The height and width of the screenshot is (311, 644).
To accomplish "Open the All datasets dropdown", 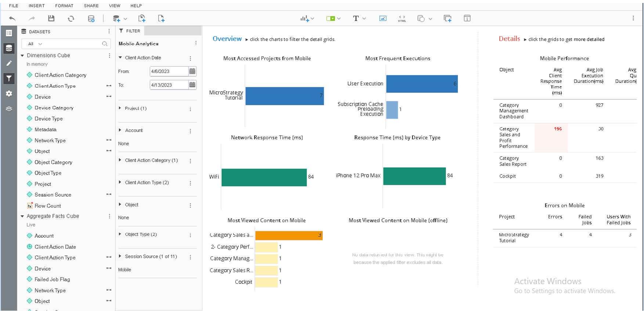I will [35, 44].
